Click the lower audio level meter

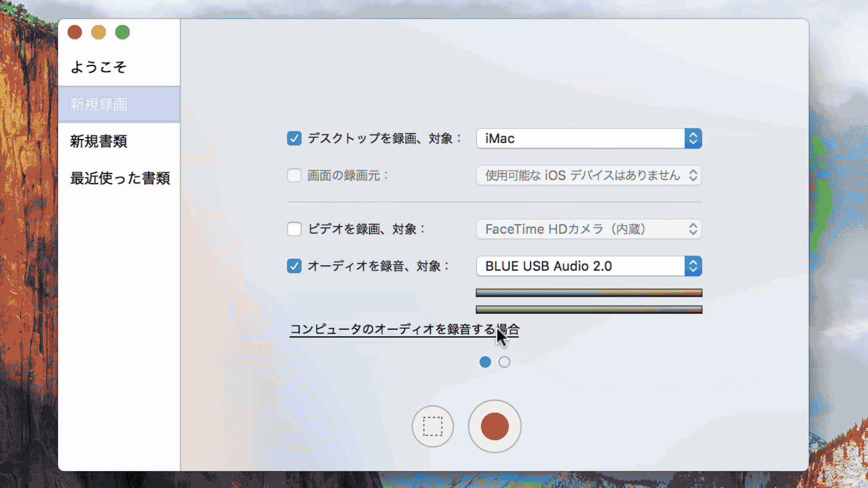click(x=589, y=310)
